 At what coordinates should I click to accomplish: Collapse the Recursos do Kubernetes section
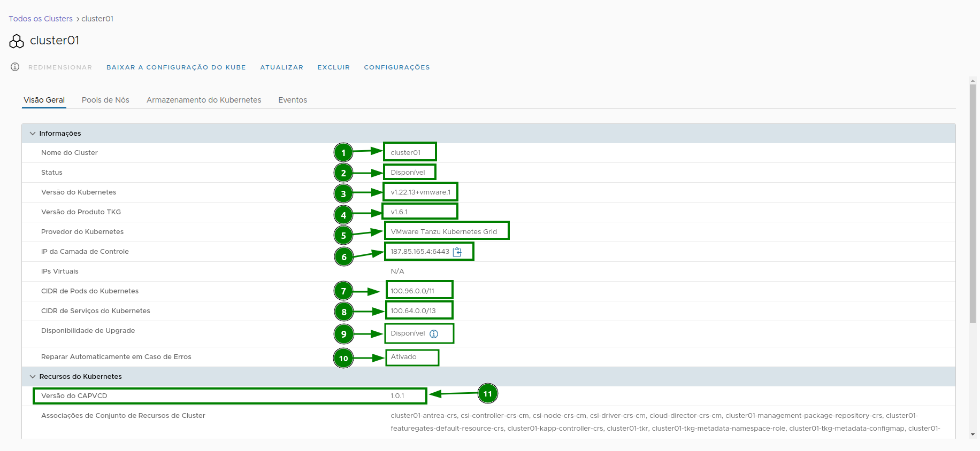[x=33, y=377]
